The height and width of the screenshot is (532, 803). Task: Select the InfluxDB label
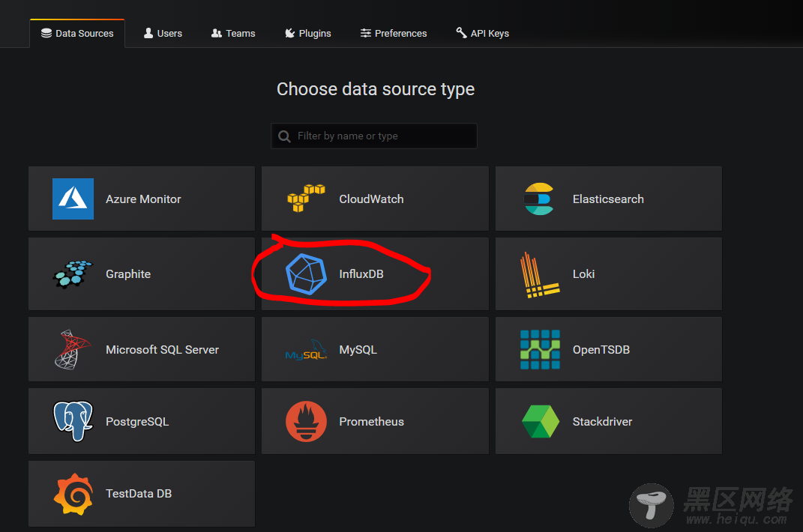(x=361, y=274)
